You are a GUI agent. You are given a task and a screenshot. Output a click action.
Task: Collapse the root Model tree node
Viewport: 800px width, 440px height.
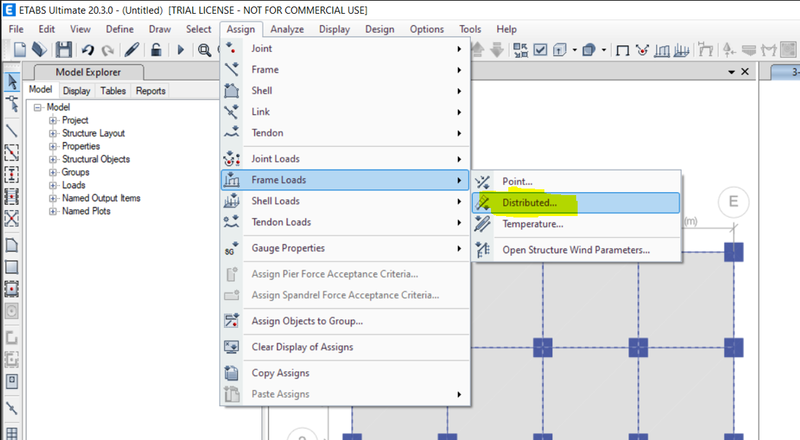pos(37,107)
